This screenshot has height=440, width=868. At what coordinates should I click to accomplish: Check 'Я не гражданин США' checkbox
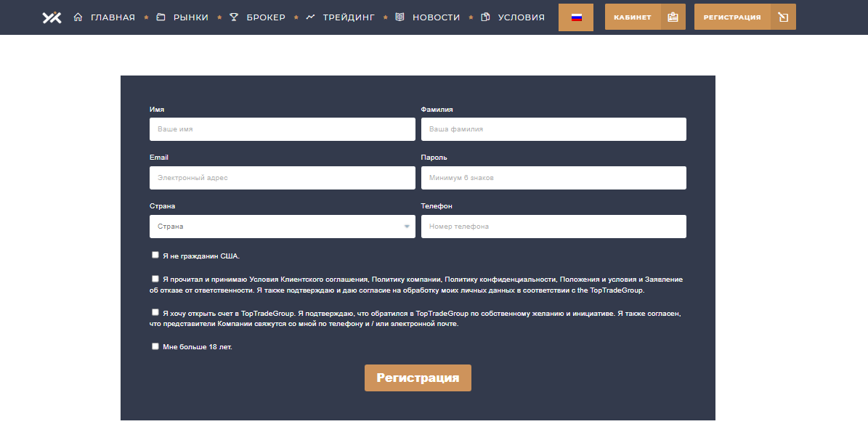coord(155,255)
